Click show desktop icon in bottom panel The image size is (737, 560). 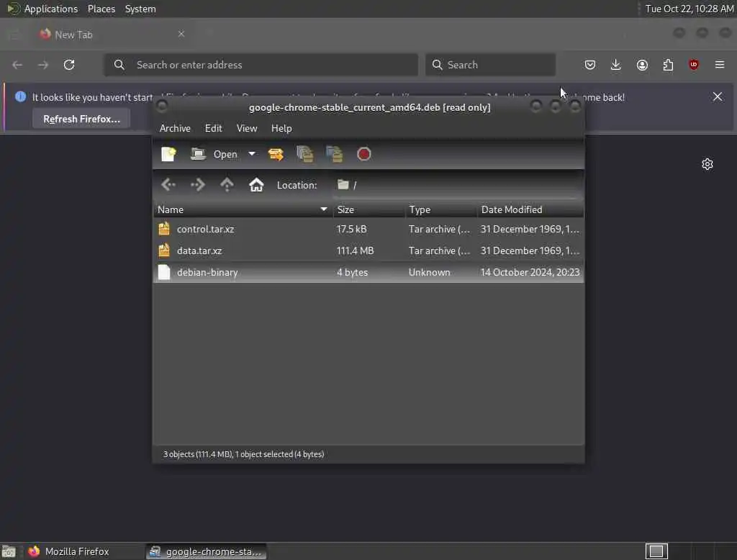(9, 551)
